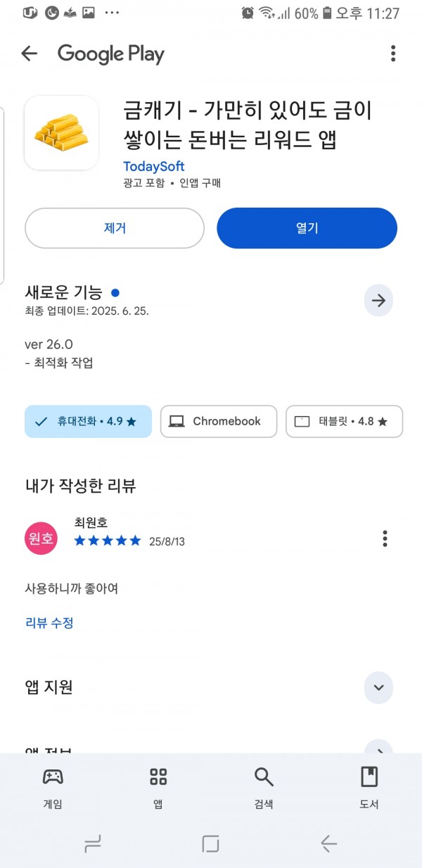Viewport: 422px width, 868px height.
Task: Tap the 열기 open button
Action: click(x=307, y=228)
